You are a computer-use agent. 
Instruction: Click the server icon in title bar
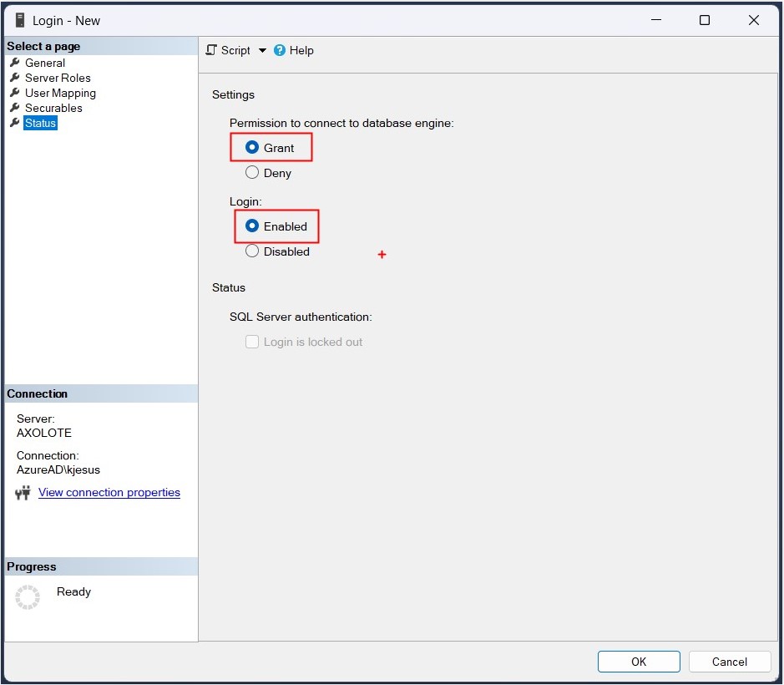point(20,21)
